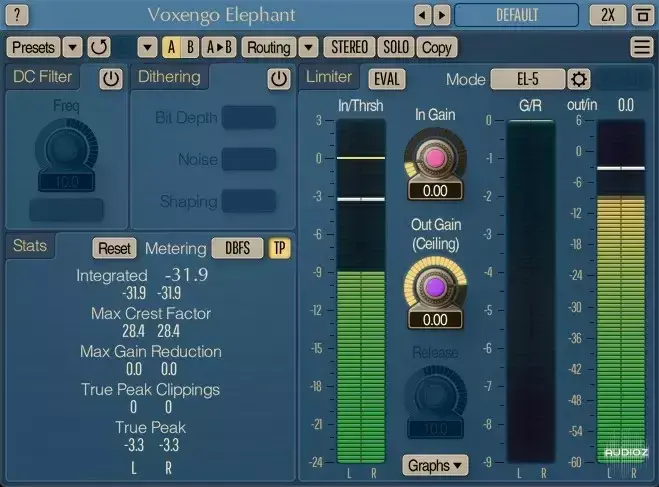Open the hamburger main menu
The height and width of the screenshot is (487, 659).
pyautogui.click(x=642, y=47)
